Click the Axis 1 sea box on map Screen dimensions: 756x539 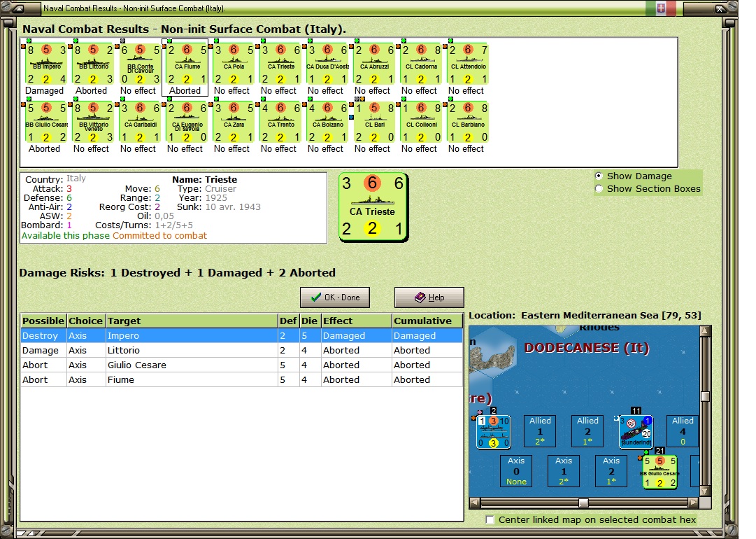[564, 471]
